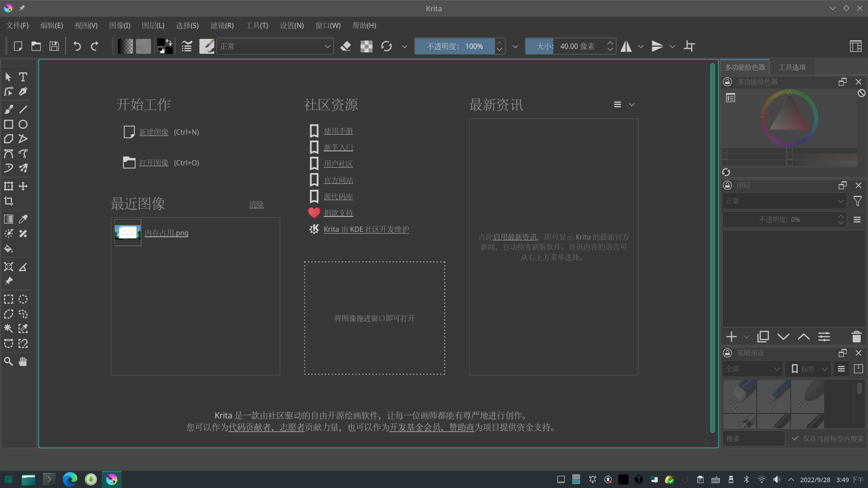Image resolution: width=868 pixels, height=488 pixels.
Task: Select the Zoom magnifier tool
Action: tap(9, 361)
